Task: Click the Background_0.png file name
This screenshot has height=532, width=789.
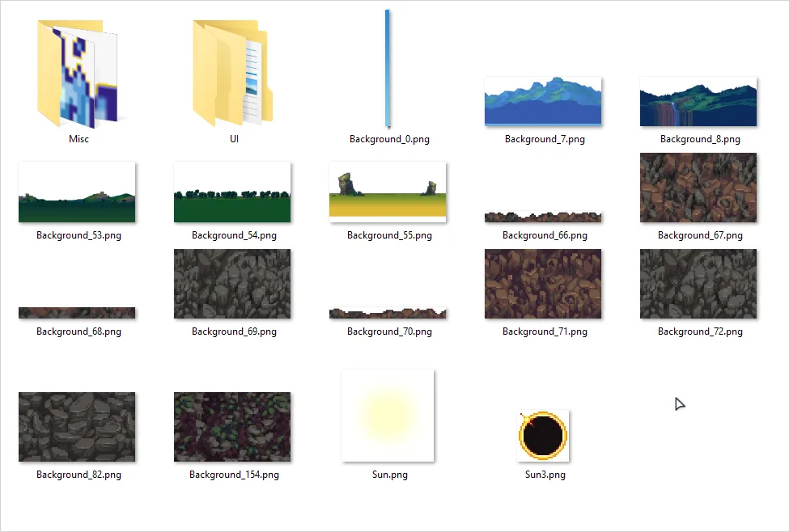Action: (389, 139)
